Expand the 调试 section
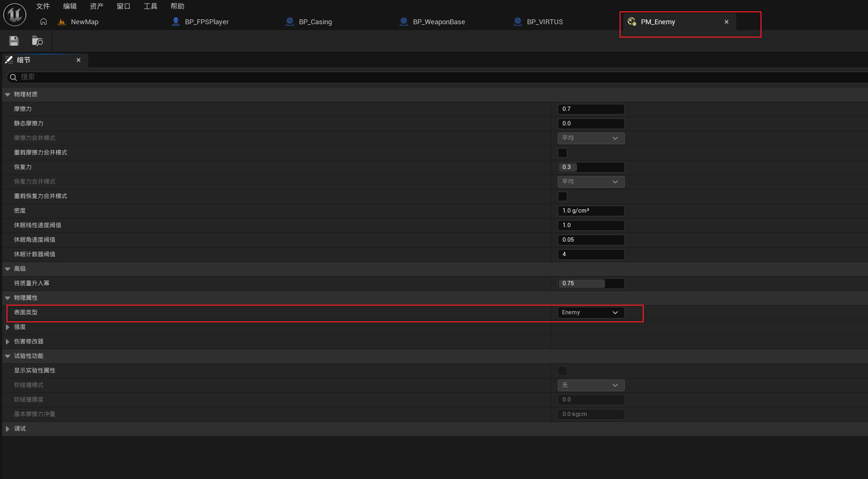Viewport: 868px width, 479px height. click(x=8, y=429)
